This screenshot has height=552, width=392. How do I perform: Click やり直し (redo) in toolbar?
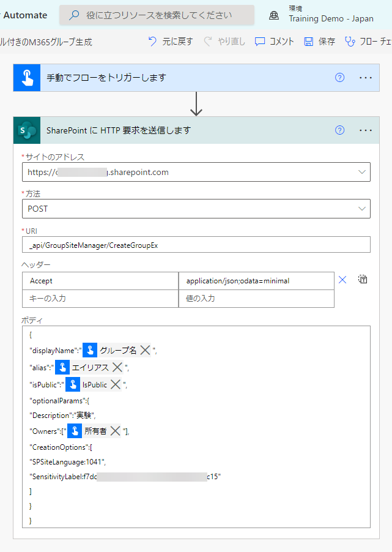click(x=225, y=42)
